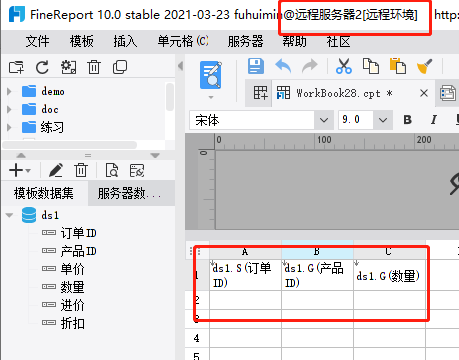Screen dimensions: 459x360
Task: Click the new worksheet grid-plus icon
Action: pyautogui.click(x=260, y=93)
